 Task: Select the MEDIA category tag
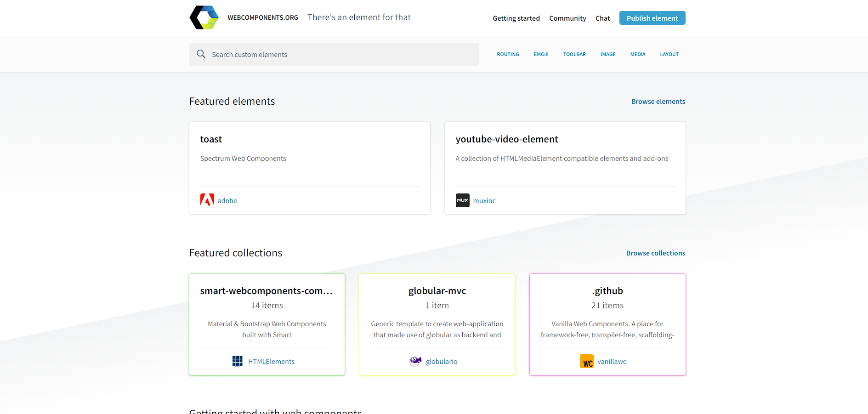pos(638,54)
